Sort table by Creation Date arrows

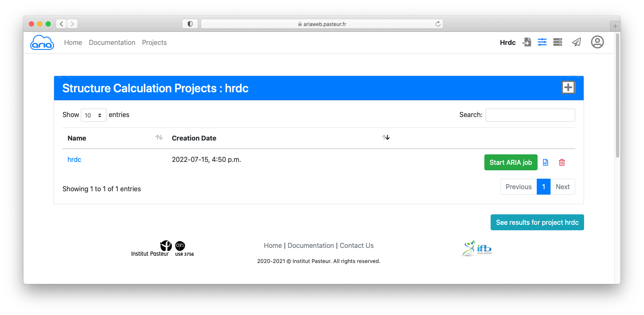pos(385,138)
